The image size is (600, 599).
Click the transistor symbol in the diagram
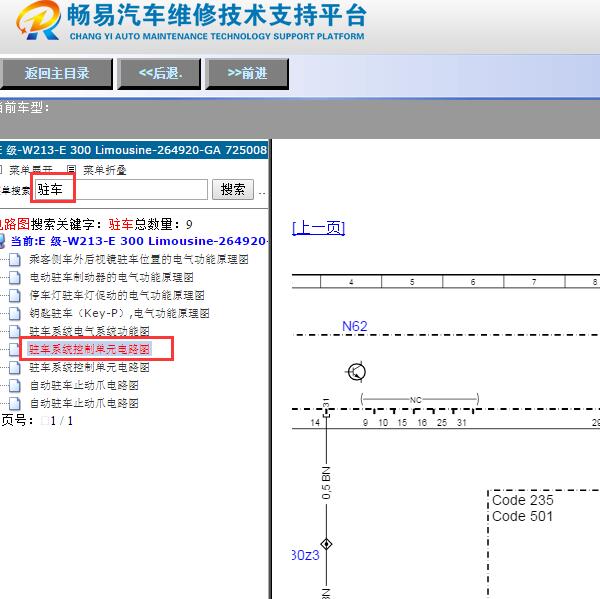[356, 372]
